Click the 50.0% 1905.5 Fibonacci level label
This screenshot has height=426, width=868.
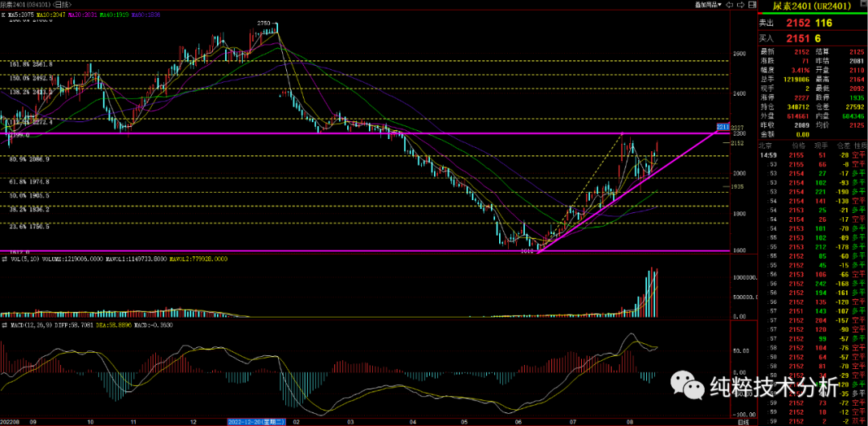(x=30, y=195)
